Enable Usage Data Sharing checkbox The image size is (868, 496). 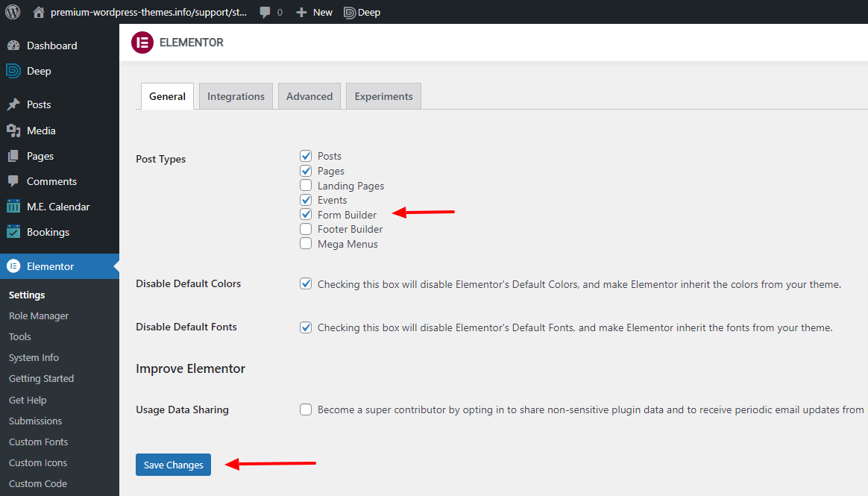306,409
